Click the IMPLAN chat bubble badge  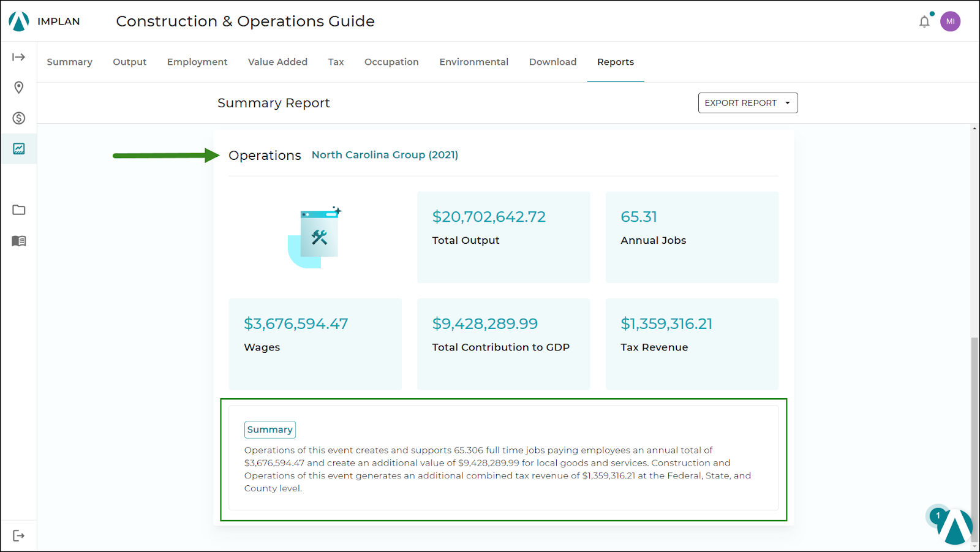(937, 516)
